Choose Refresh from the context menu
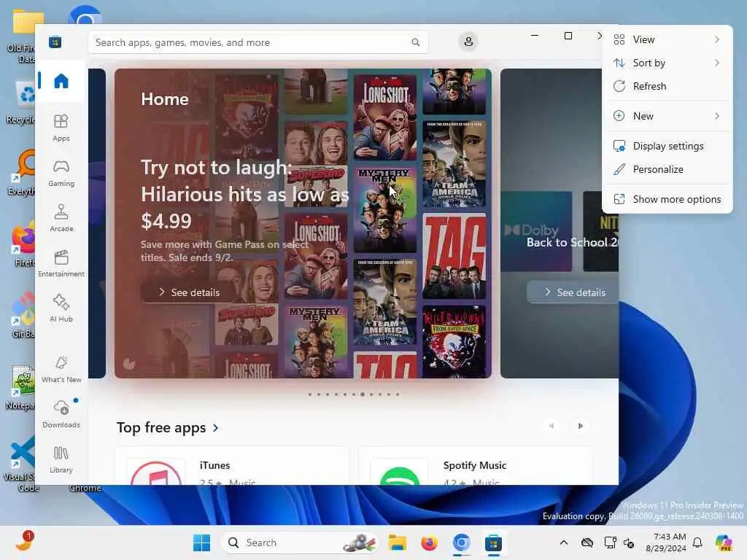 tap(667, 86)
